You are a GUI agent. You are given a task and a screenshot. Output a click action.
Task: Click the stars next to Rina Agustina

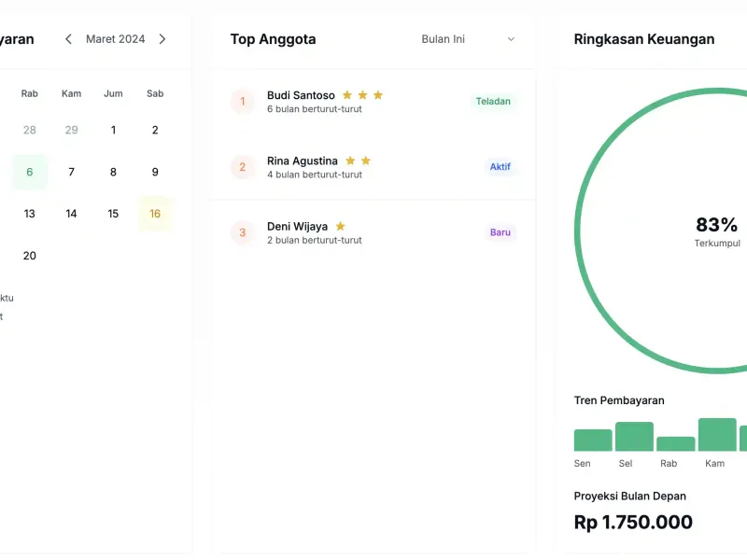point(358,161)
